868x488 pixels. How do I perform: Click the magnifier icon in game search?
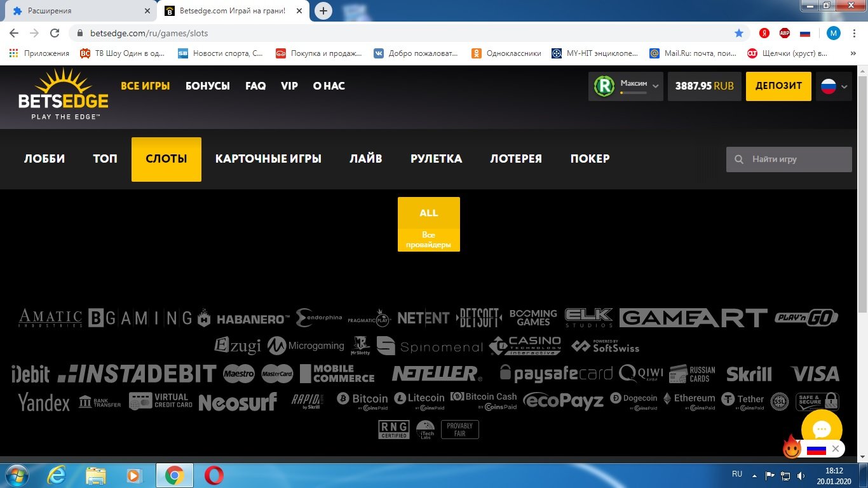[x=739, y=159]
